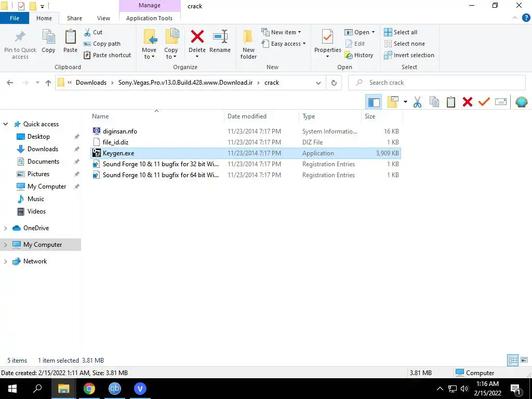This screenshot has height=399, width=532.
Task: Open the Easy access dropdown
Action: (x=284, y=44)
